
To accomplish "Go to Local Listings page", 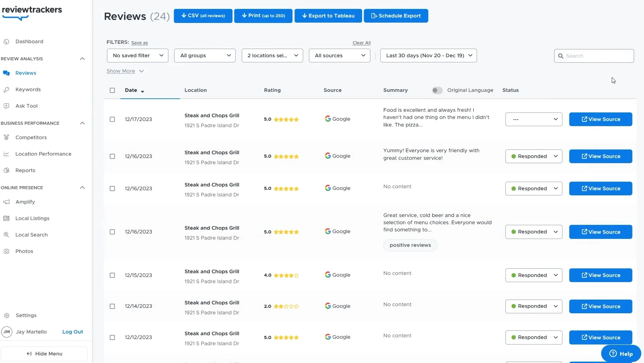I will pyautogui.click(x=32, y=218).
